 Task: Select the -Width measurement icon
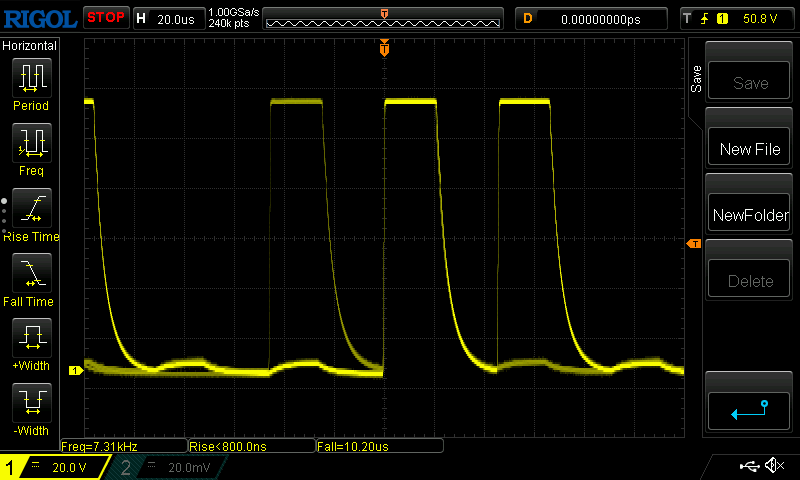tap(31, 405)
